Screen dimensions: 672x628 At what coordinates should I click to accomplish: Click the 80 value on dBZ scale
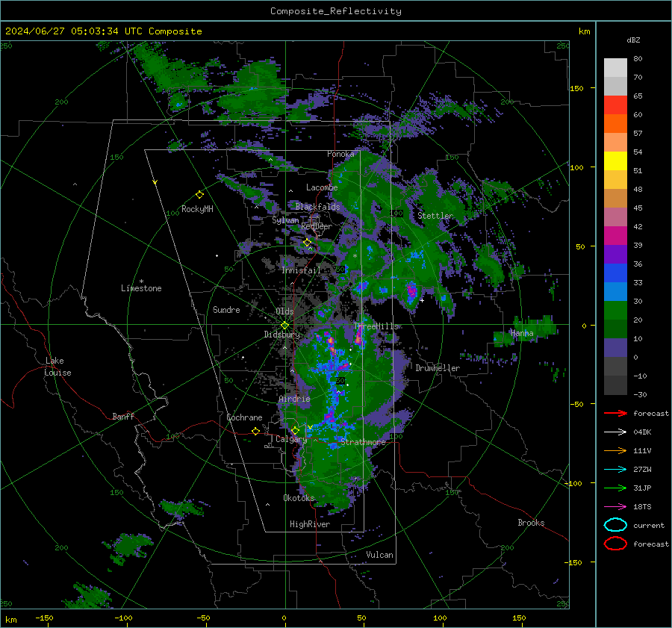pyautogui.click(x=638, y=59)
